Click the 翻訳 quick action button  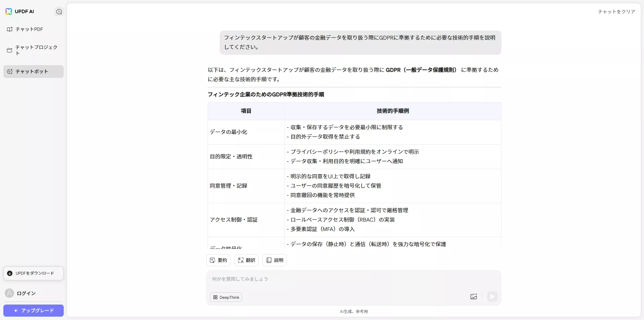(247, 260)
